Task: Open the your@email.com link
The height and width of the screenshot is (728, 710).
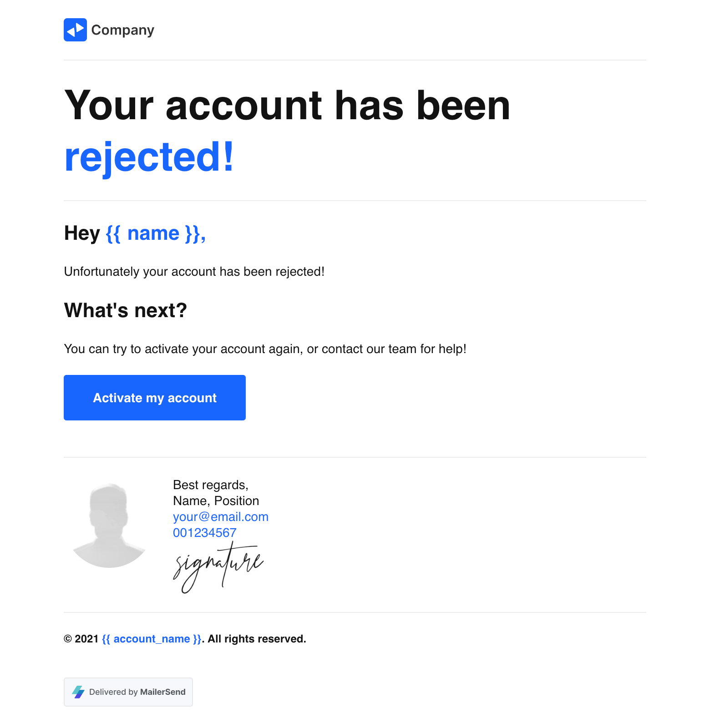Action: 220,517
